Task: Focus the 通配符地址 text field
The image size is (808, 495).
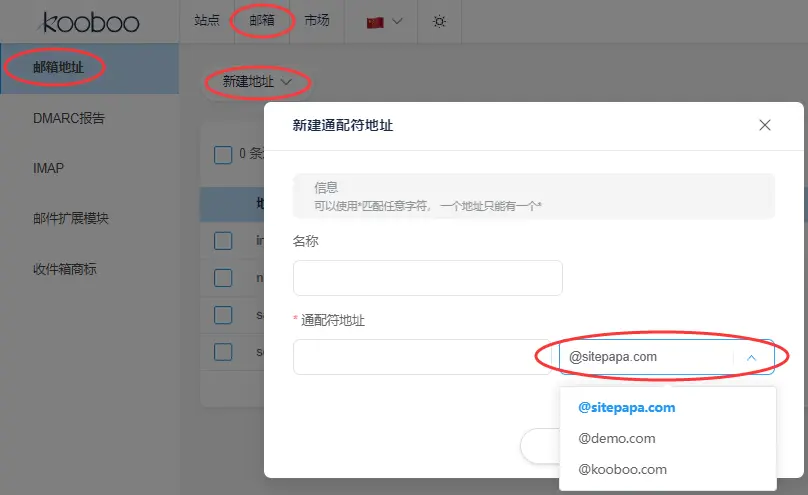Action: (x=420, y=357)
